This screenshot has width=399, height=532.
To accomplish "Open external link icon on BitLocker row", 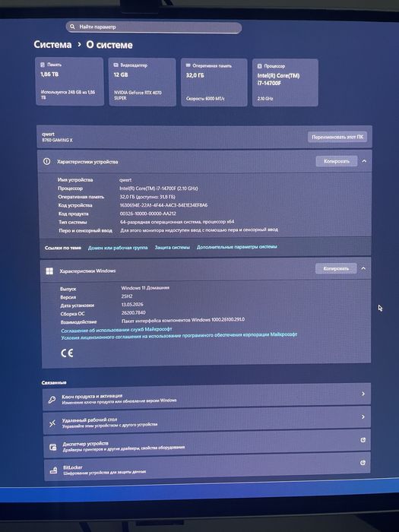I will (x=363, y=462).
